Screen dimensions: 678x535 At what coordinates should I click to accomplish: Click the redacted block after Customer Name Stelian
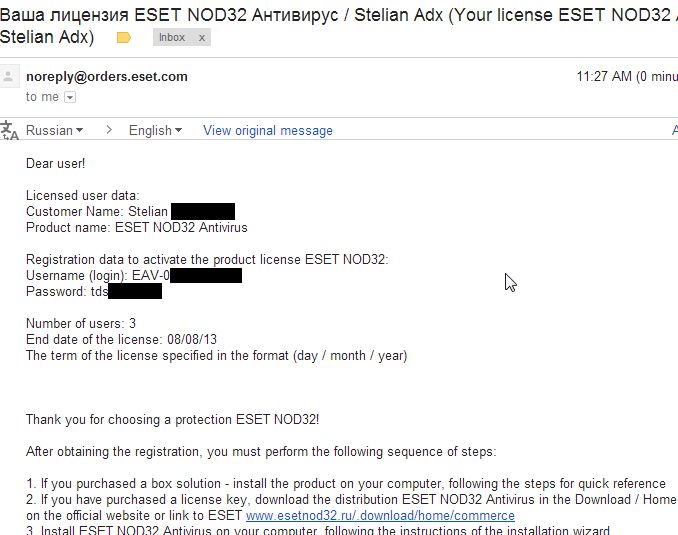pyautogui.click(x=203, y=211)
